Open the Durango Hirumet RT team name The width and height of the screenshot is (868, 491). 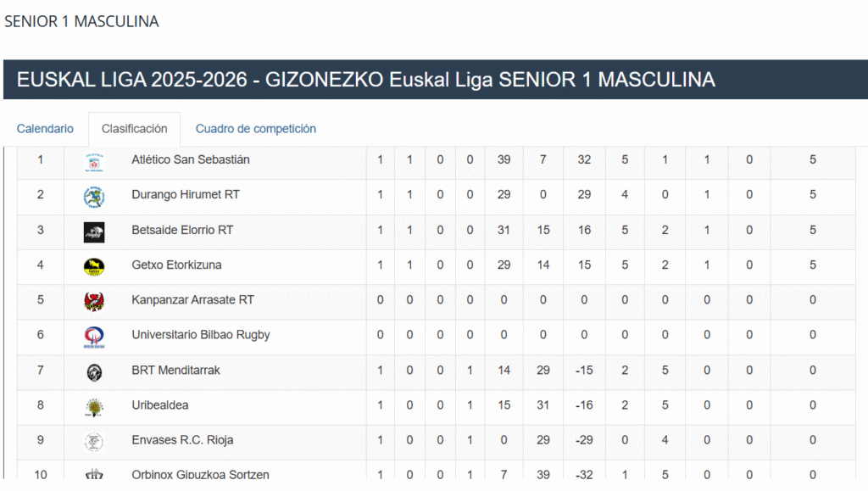pyautogui.click(x=186, y=194)
